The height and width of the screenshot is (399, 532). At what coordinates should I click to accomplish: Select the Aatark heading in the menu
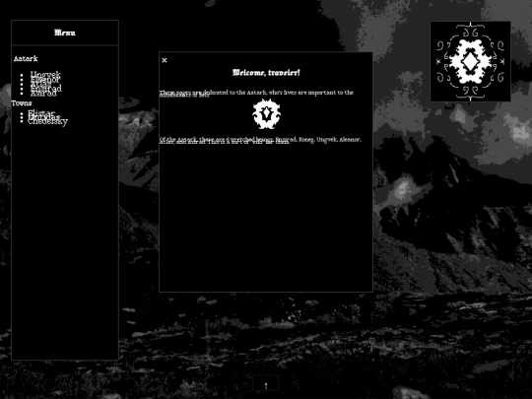(26, 59)
